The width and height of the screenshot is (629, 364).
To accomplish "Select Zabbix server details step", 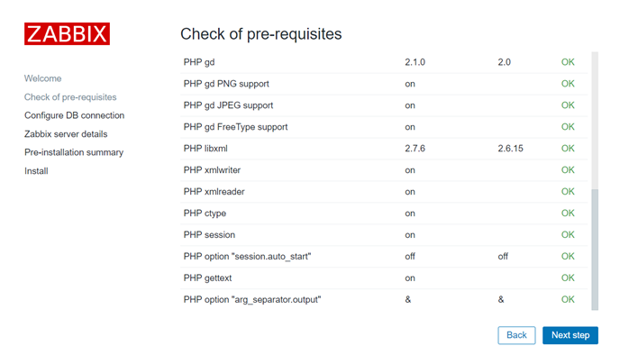I will click(72, 134).
